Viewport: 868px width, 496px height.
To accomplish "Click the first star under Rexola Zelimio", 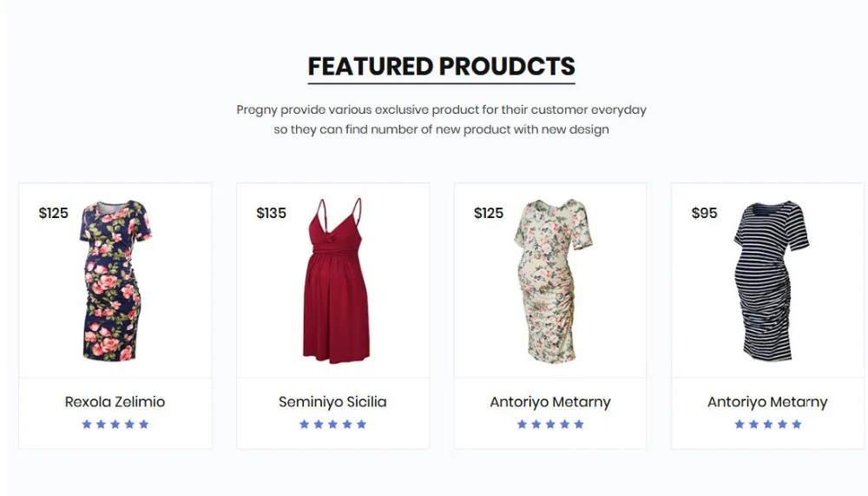I will point(87,424).
